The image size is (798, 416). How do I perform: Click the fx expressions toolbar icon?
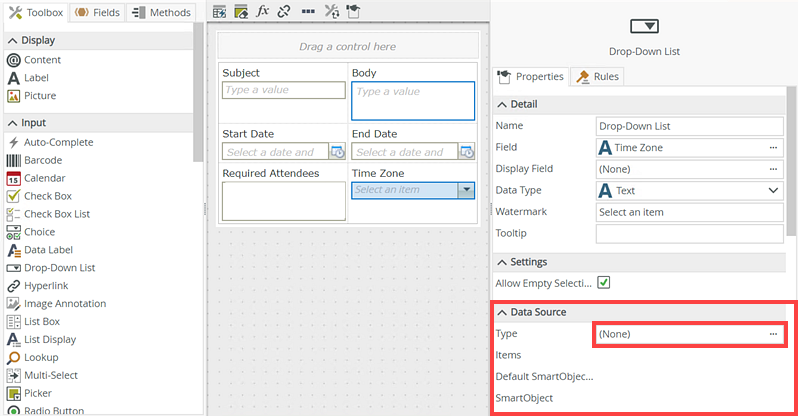tap(263, 12)
